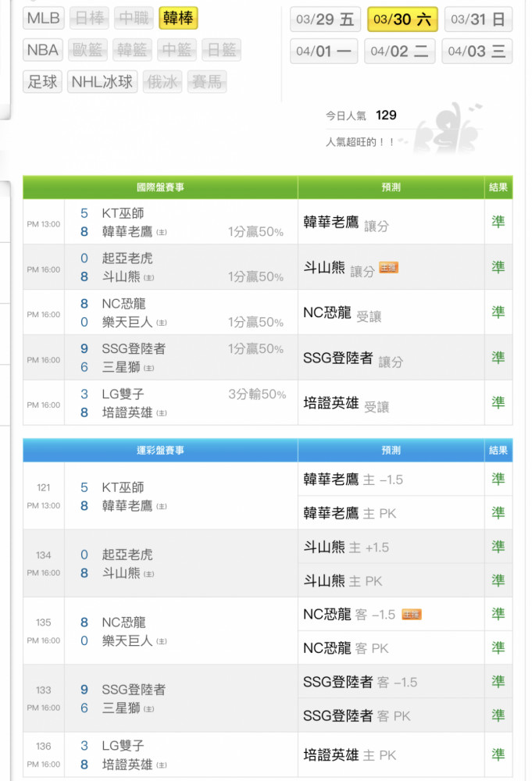The image size is (532, 781).
Task: Click the 韓華老鷹 讓分 prediction
Action: [x=346, y=223]
